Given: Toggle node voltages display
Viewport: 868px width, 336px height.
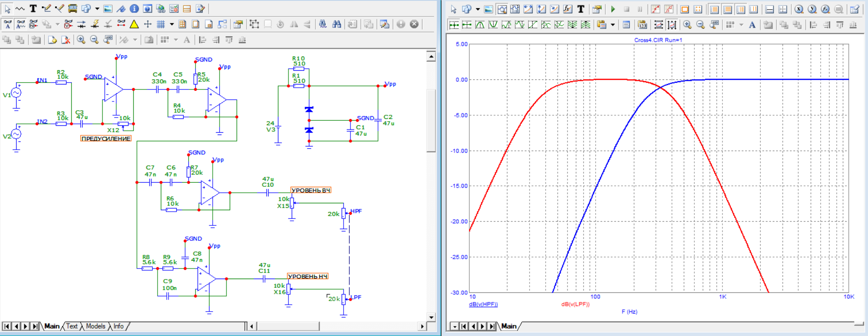Looking at the screenshot, I should [x=68, y=24].
